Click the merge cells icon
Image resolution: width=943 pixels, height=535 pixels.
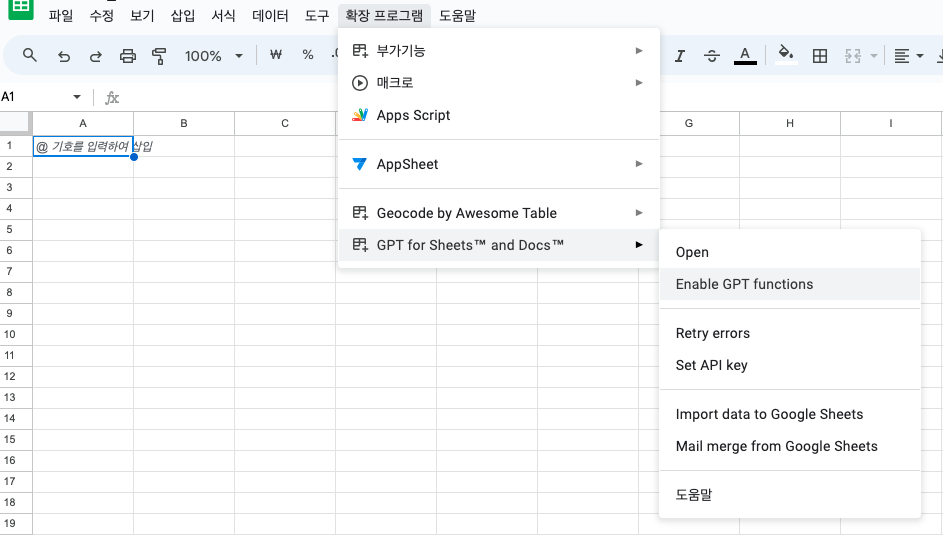[853, 56]
